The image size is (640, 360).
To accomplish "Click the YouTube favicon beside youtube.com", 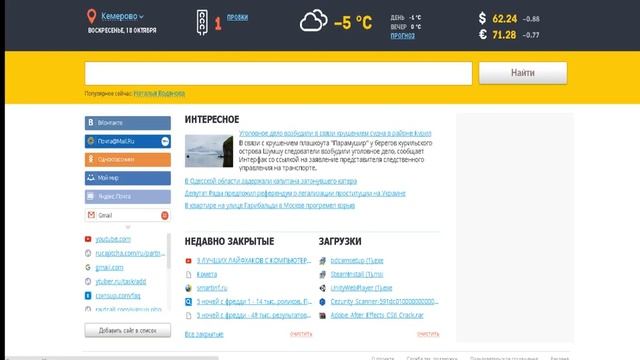I will pos(88,239).
